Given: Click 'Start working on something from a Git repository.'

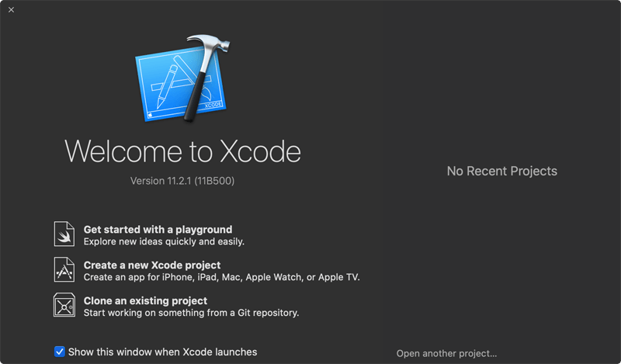Looking at the screenshot, I should point(191,313).
